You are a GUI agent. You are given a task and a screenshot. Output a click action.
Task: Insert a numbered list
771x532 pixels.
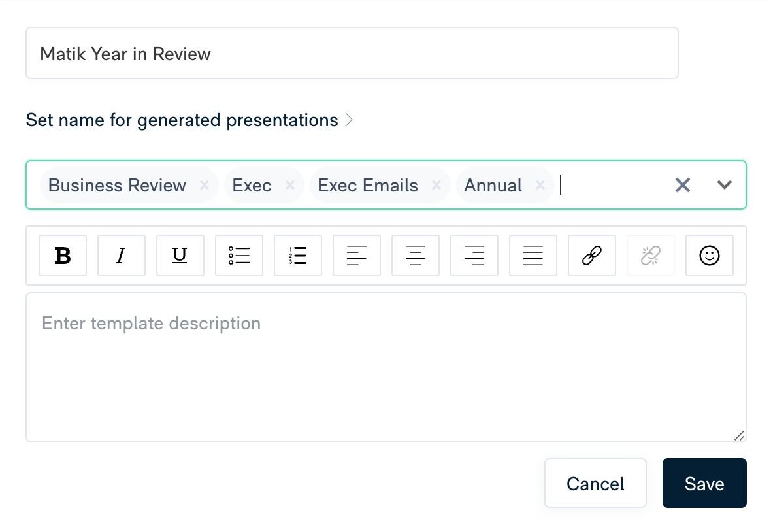point(298,256)
